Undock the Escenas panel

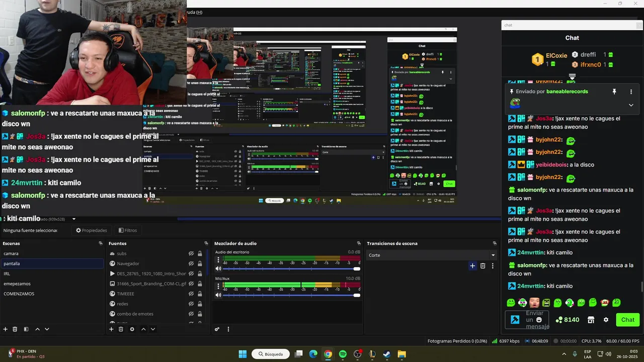pyautogui.click(x=101, y=243)
